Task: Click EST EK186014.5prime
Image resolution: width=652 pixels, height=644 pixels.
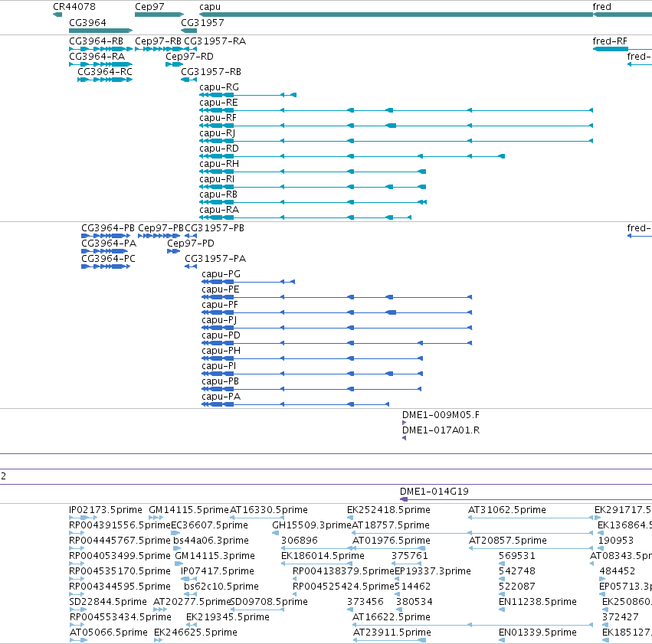Action: click(317, 564)
